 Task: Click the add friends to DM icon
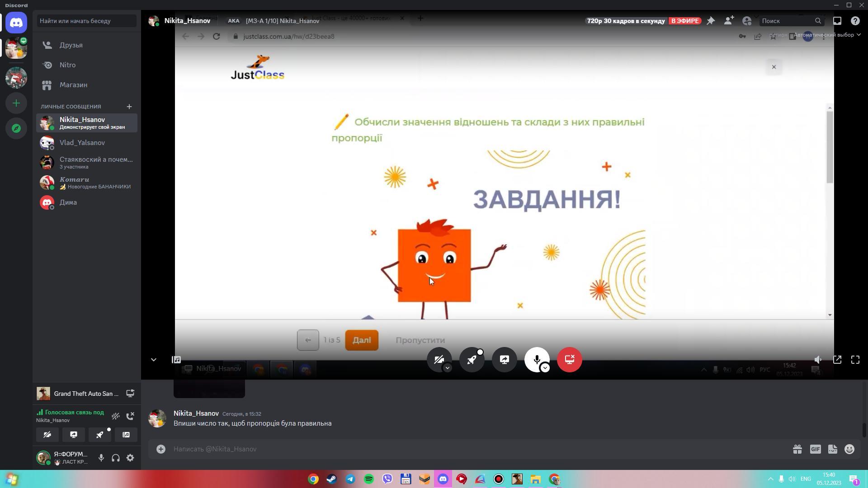click(728, 21)
